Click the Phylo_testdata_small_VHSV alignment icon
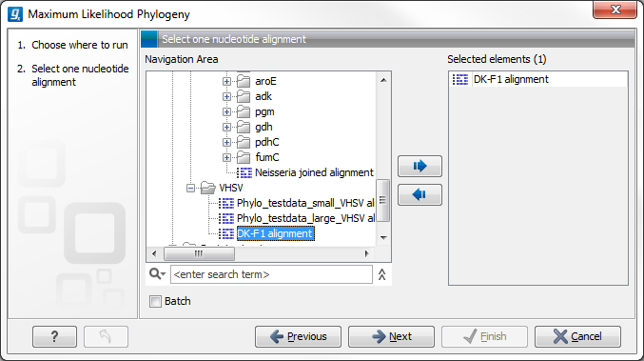This screenshot has height=361, width=644. tap(226, 203)
